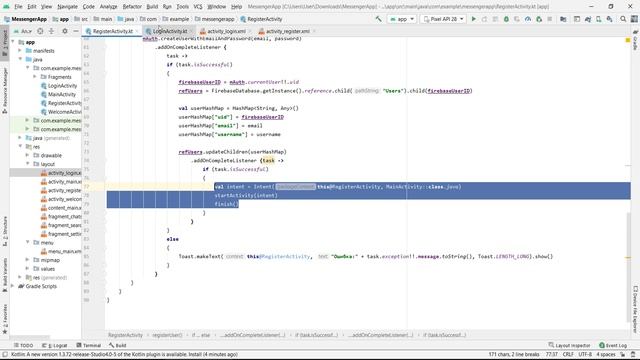Click the UTF-8 encoding status item
The width and height of the screenshot is (640, 360).
click(585, 354)
